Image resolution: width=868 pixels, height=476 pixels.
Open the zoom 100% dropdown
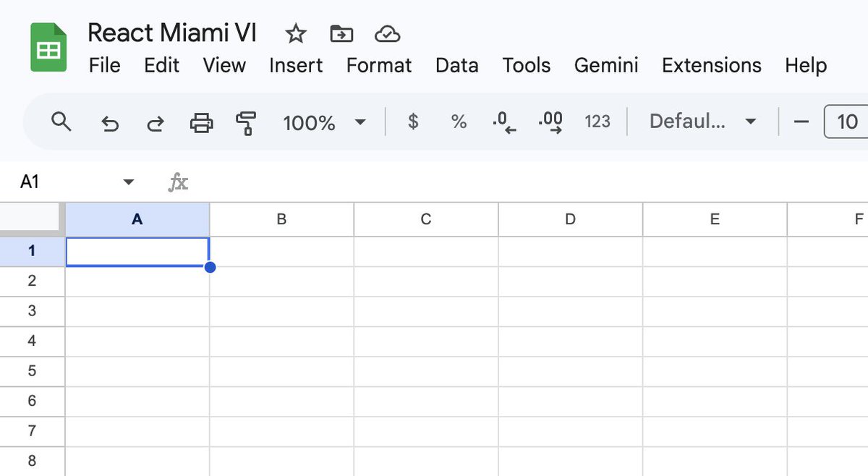(325, 122)
